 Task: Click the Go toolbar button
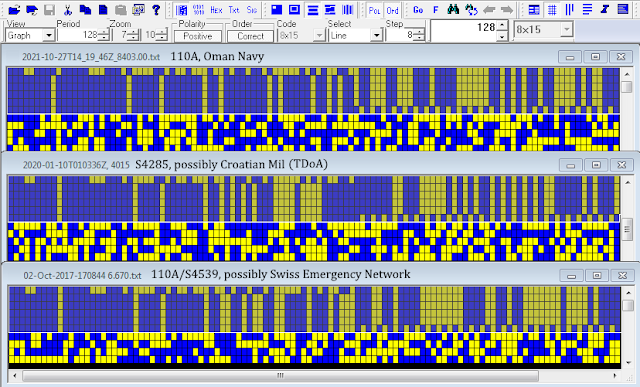click(418, 10)
